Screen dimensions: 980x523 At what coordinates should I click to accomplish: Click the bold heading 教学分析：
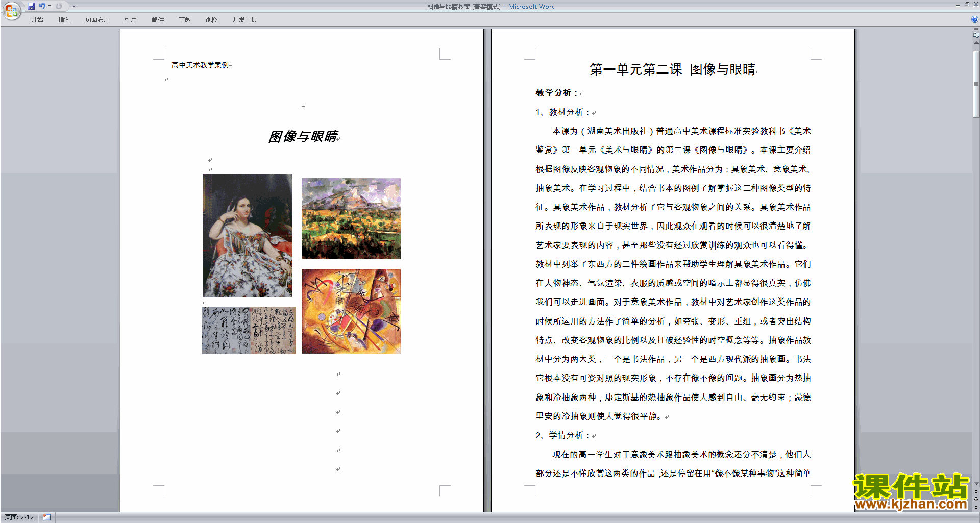click(557, 93)
